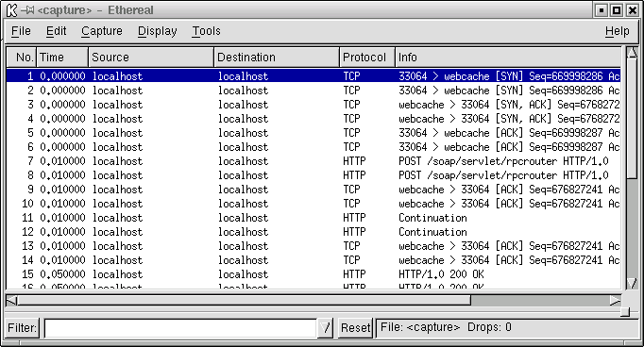
Task: Select packet 15 HTTP/1.0 200 OK
Action: (x=313, y=274)
